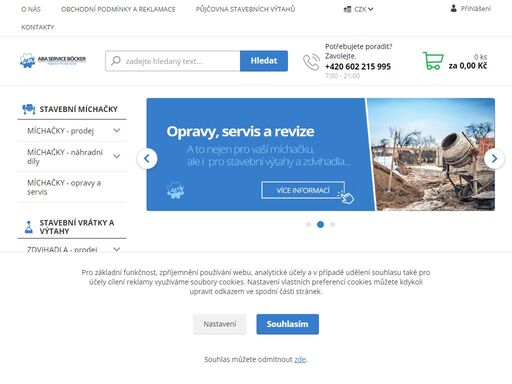
Task: Go to previous banner slide arrow
Action: point(147,159)
